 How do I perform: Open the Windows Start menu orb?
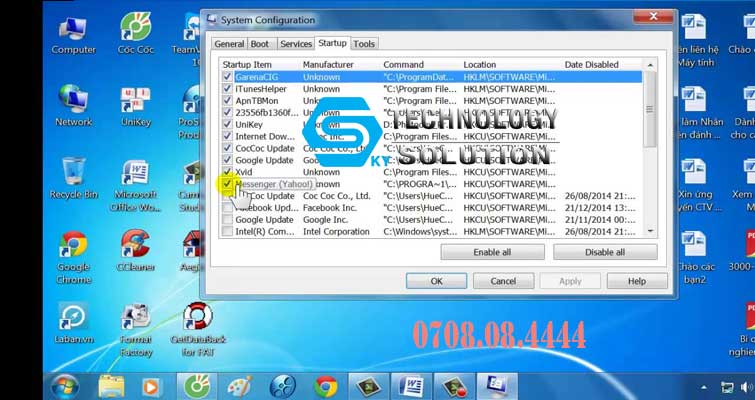click(x=65, y=387)
